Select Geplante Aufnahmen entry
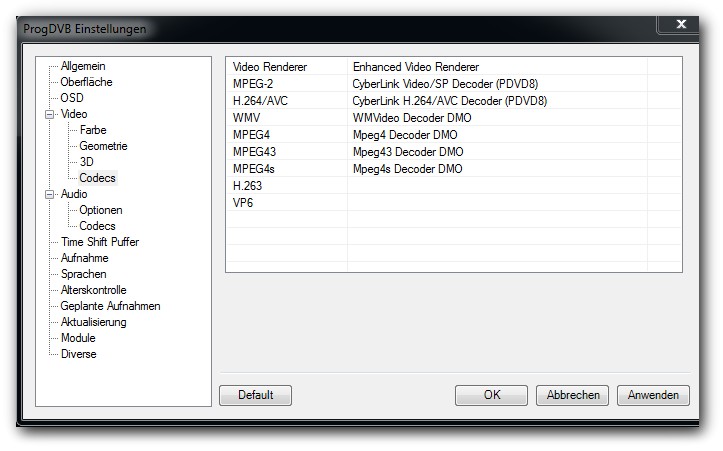 [x=110, y=306]
